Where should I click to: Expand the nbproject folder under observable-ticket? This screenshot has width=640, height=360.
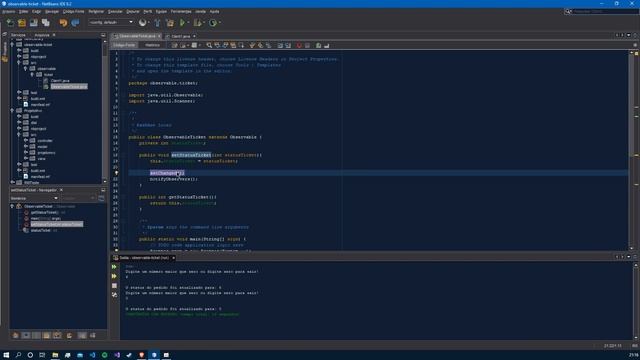(19, 57)
